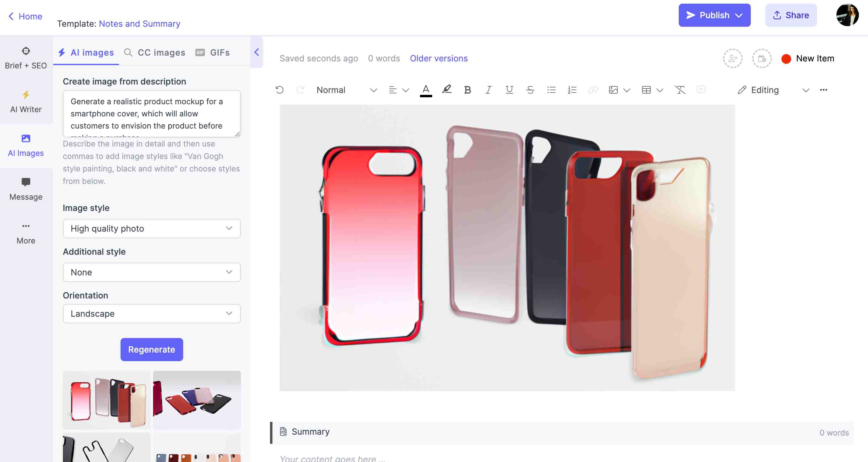
Task: Click the Italic formatting icon
Action: click(488, 90)
